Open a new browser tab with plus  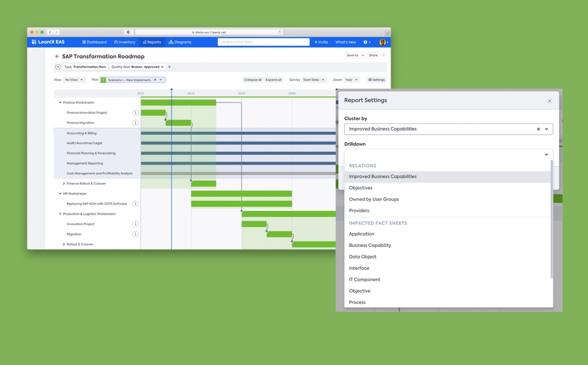coord(387,33)
